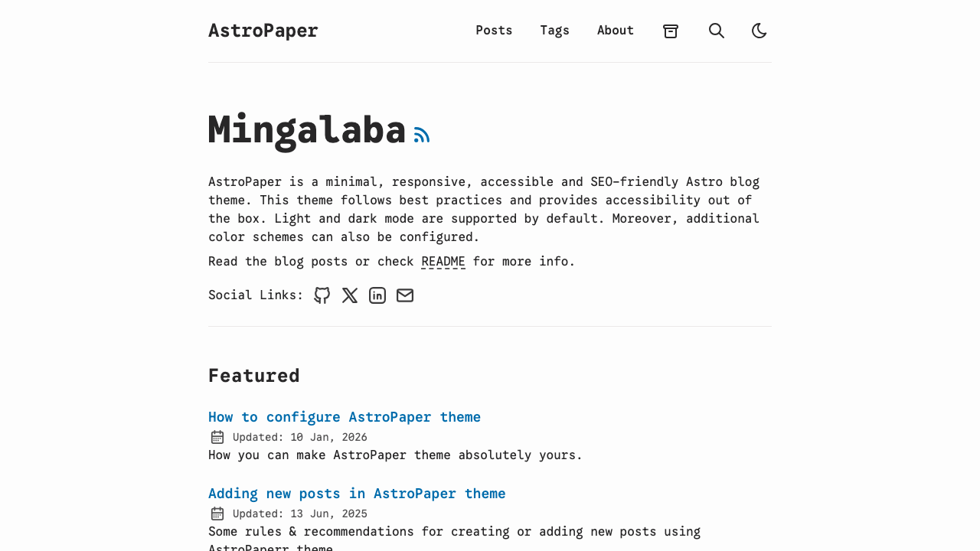Screen dimensions: 980x551
Task: Open the Posts navigation item
Action: point(494,31)
